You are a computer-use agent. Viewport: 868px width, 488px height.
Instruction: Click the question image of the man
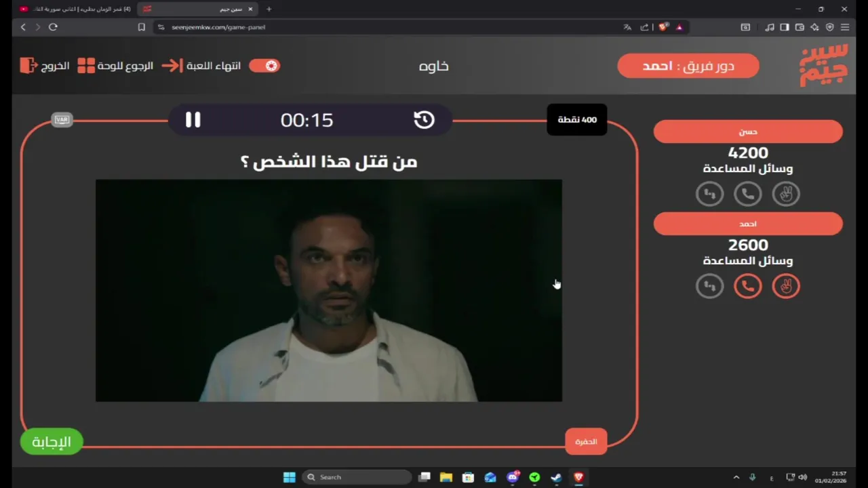click(x=329, y=291)
